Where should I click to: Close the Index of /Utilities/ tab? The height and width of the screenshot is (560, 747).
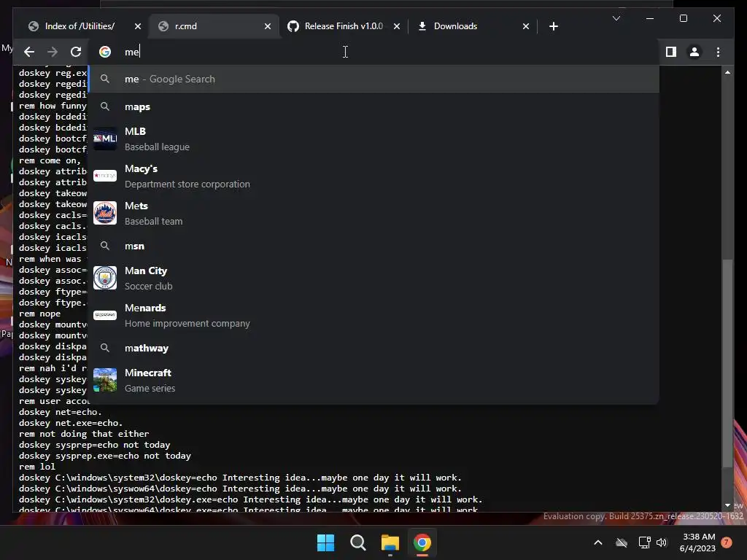coord(138,26)
